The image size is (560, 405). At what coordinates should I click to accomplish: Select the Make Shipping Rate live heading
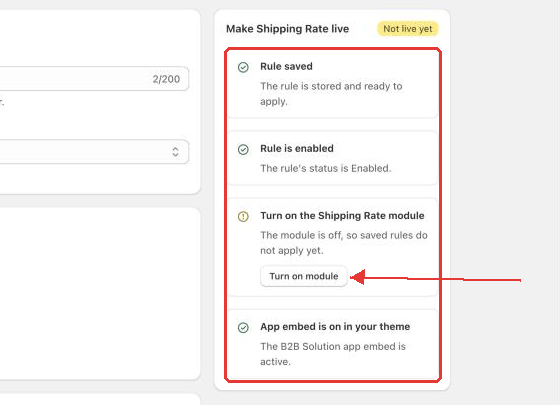(288, 29)
